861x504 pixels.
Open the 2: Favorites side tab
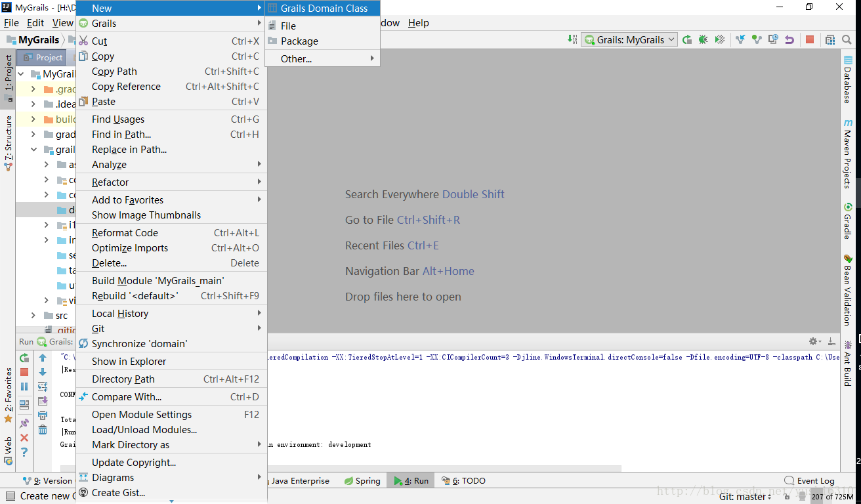coord(9,394)
